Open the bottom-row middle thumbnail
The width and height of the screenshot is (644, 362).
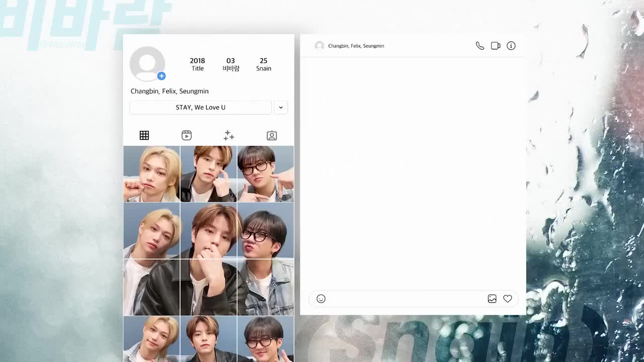(208, 339)
